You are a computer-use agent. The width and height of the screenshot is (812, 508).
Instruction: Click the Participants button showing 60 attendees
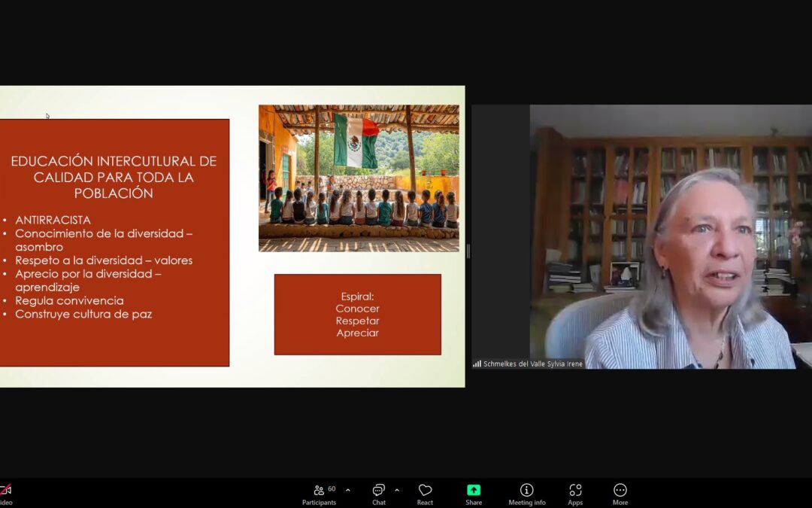coord(320,493)
